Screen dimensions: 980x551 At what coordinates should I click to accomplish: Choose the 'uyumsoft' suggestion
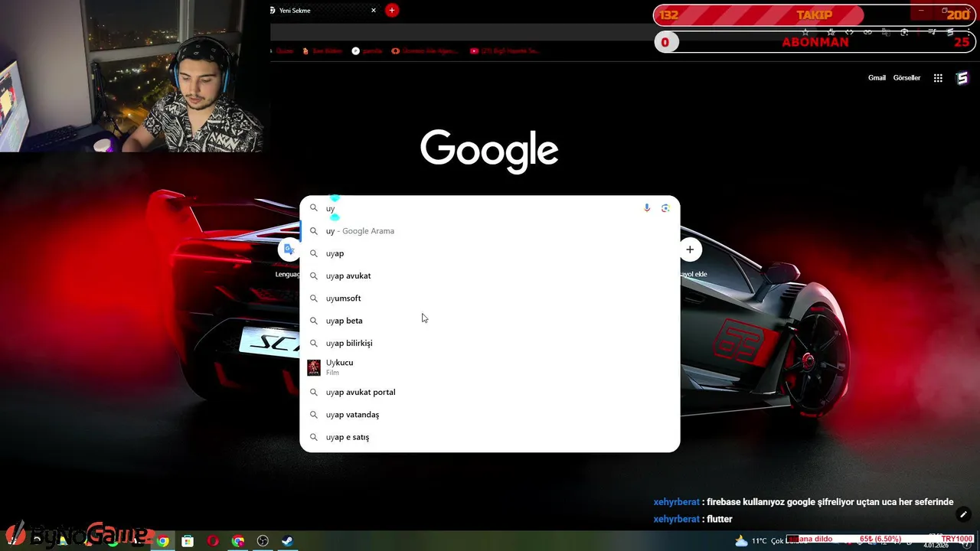(x=490, y=298)
